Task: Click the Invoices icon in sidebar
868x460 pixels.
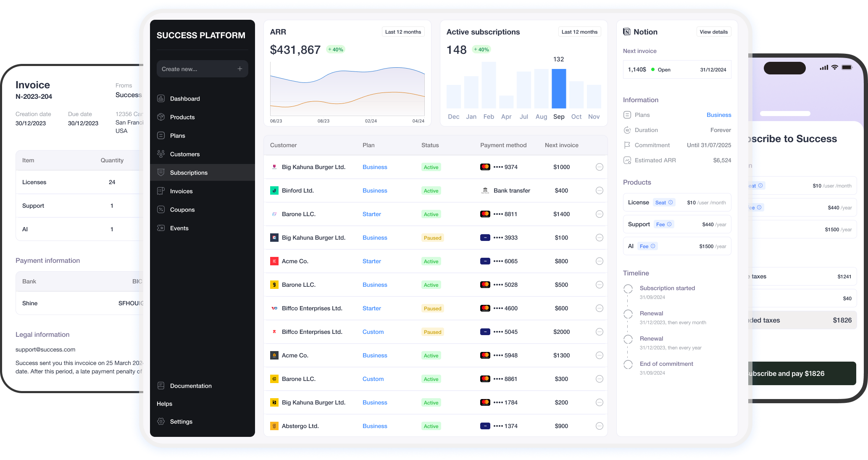Action: click(161, 191)
